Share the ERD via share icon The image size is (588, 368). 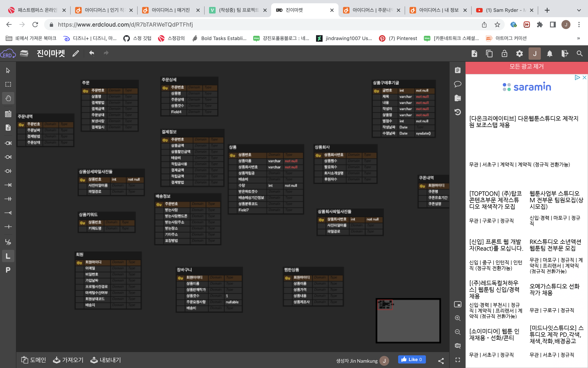tap(441, 361)
